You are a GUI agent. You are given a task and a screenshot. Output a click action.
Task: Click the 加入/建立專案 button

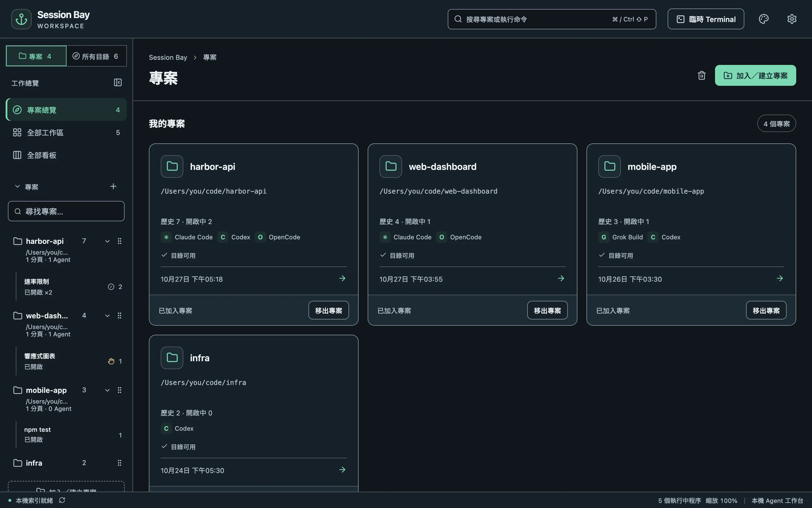[x=755, y=76]
